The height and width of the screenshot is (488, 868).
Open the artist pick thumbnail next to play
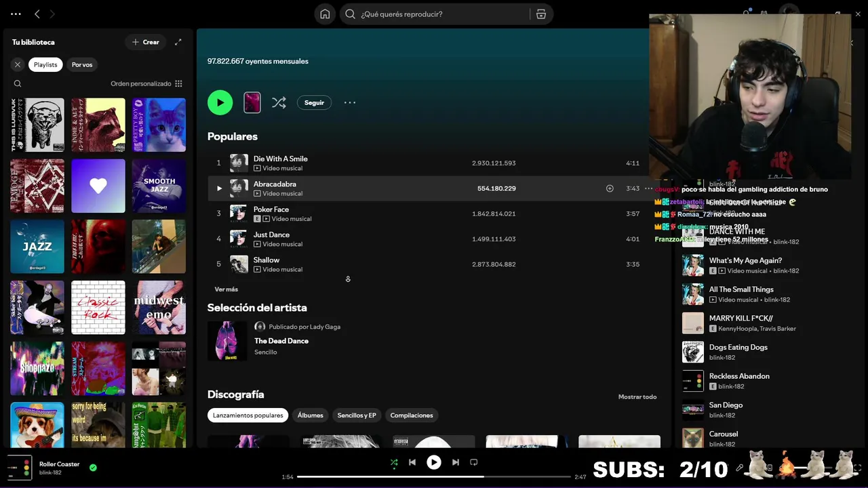252,102
